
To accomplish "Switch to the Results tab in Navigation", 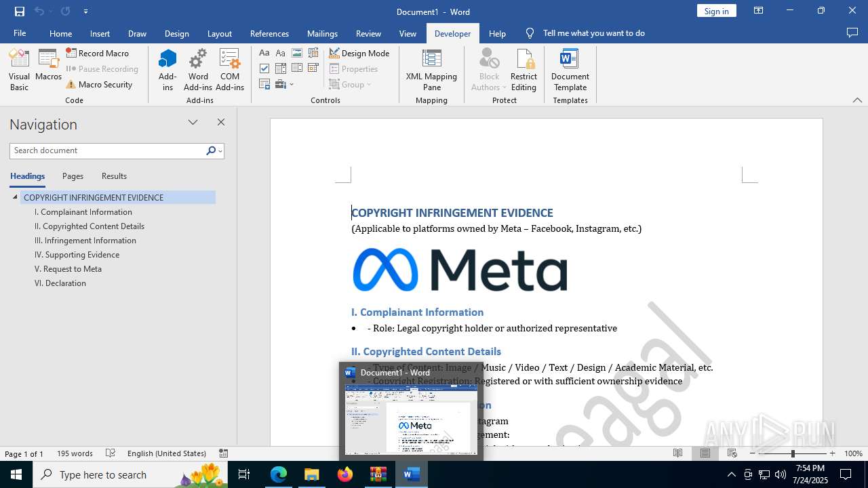I will (x=114, y=176).
